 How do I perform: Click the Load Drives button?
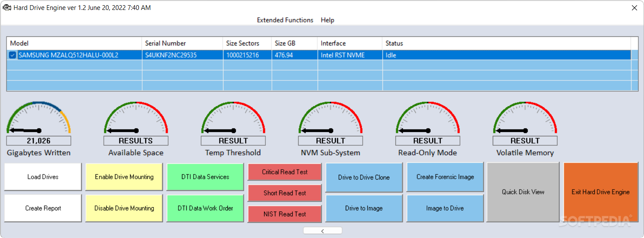[43, 177]
